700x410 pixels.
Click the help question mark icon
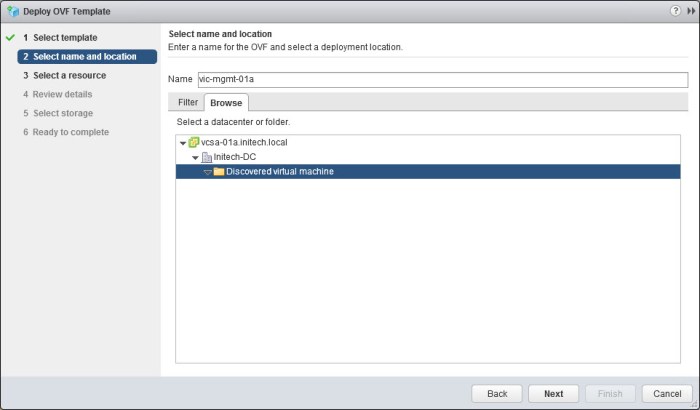[x=676, y=10]
